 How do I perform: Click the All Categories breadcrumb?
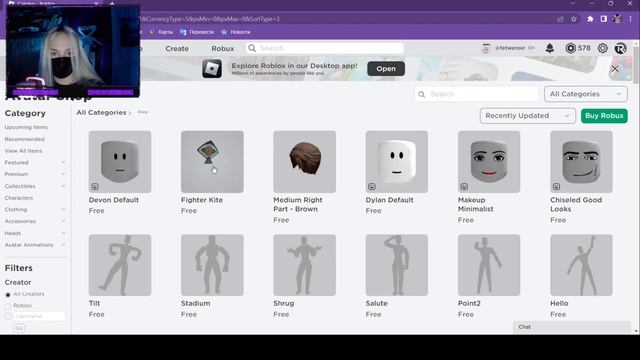[x=101, y=112]
